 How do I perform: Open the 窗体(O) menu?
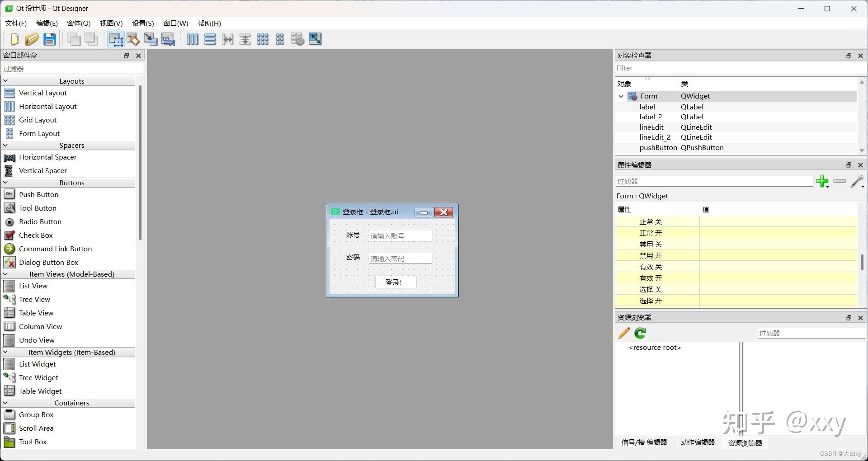78,24
